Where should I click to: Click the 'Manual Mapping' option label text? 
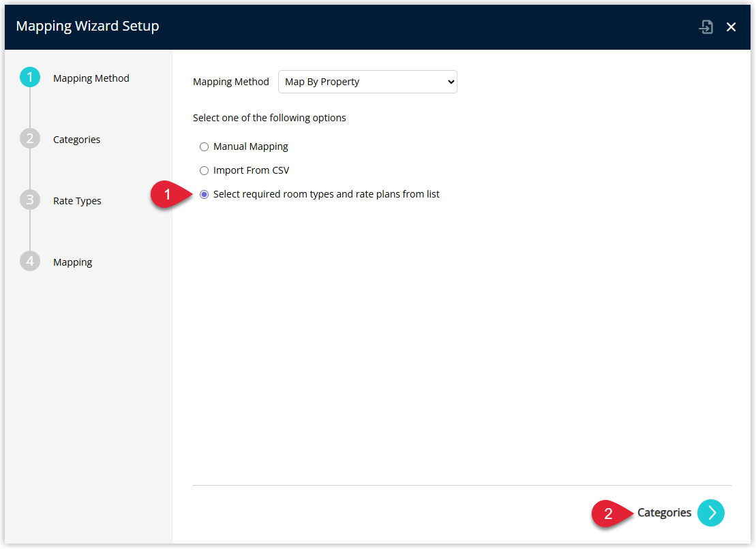(251, 146)
